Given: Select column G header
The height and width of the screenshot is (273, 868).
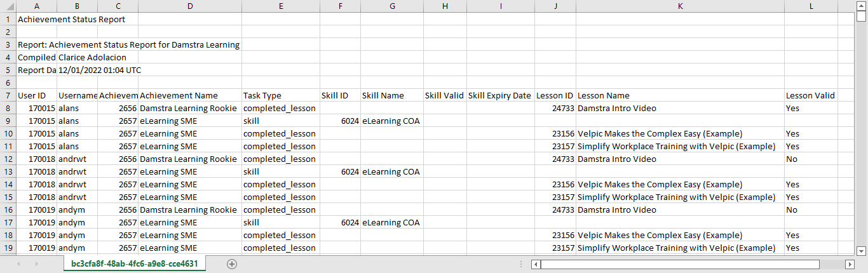Looking at the screenshot, I should [x=391, y=6].
